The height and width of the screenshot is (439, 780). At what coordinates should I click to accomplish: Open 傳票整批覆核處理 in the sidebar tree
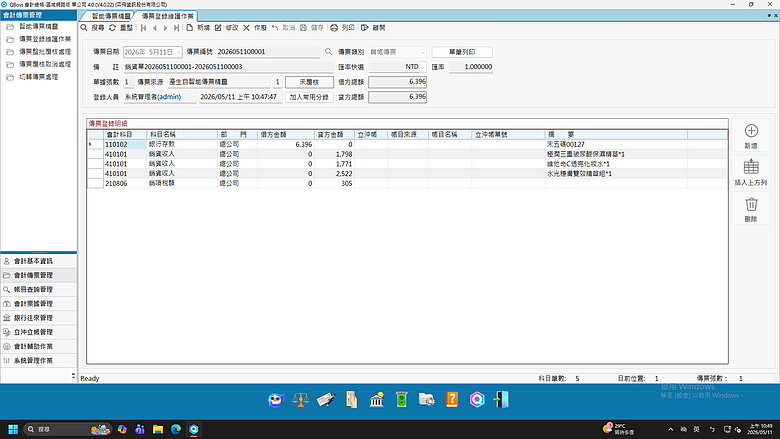45,52
